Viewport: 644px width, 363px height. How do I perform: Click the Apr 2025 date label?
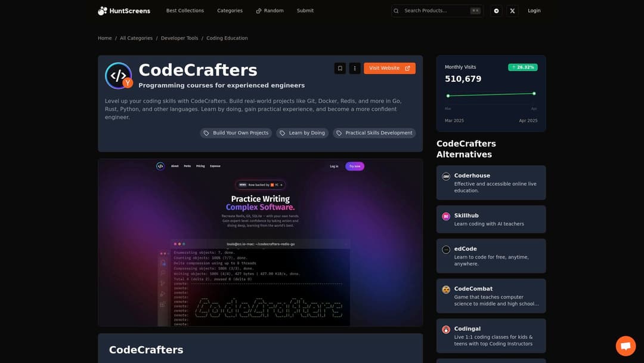click(528, 121)
